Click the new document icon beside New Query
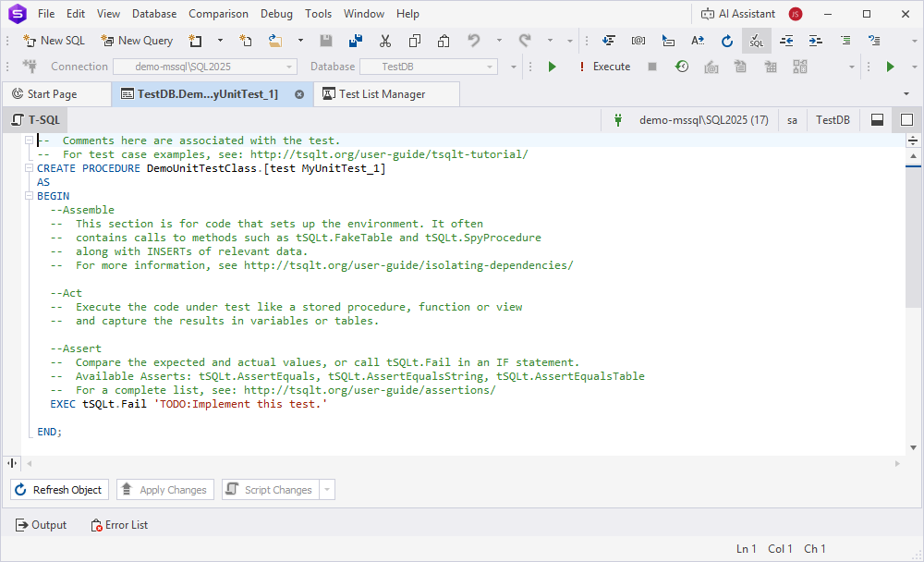Screen dimensions: 924x562 point(195,41)
